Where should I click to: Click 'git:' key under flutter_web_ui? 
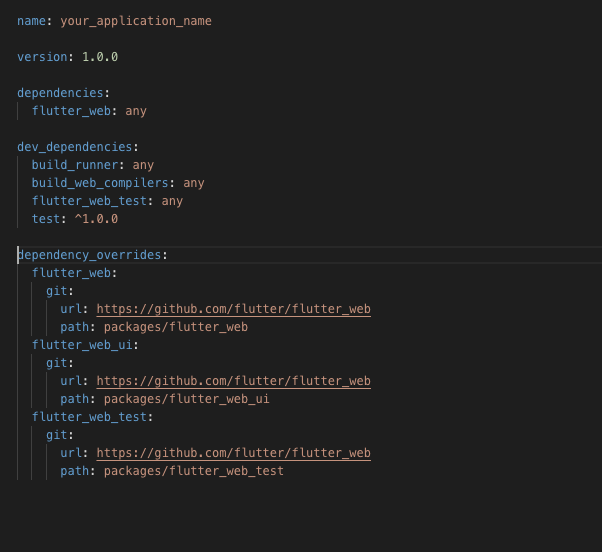(x=60, y=363)
